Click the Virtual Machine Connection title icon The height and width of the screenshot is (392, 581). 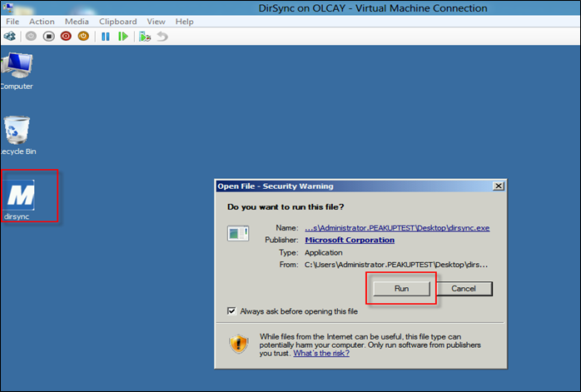click(7, 7)
